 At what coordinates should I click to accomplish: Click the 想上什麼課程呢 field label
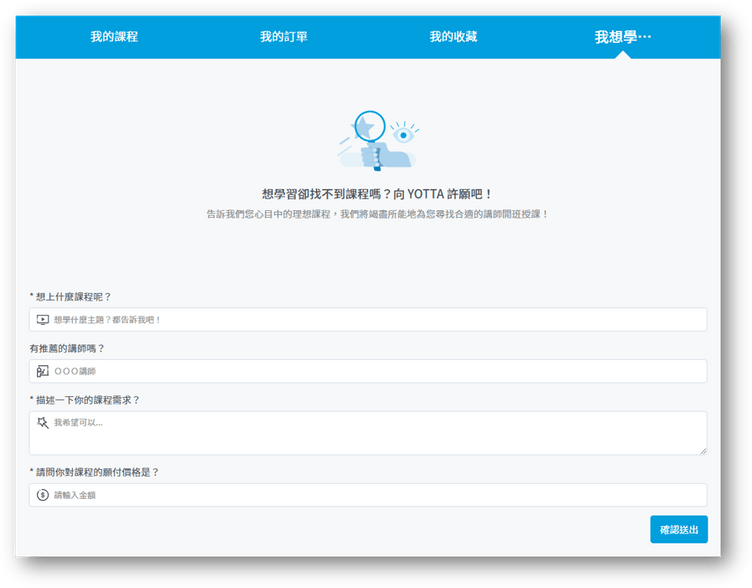(x=71, y=297)
